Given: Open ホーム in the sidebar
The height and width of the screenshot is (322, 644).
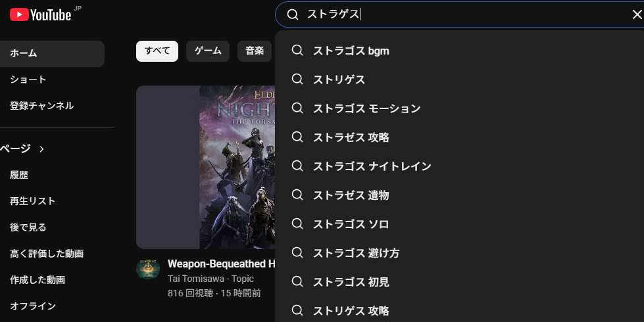Looking at the screenshot, I should pos(24,53).
